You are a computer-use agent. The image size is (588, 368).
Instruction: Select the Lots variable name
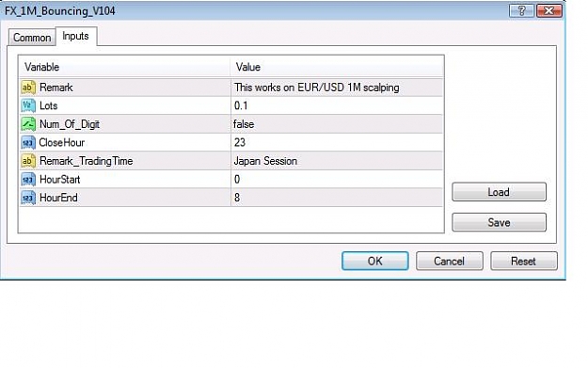coord(49,105)
